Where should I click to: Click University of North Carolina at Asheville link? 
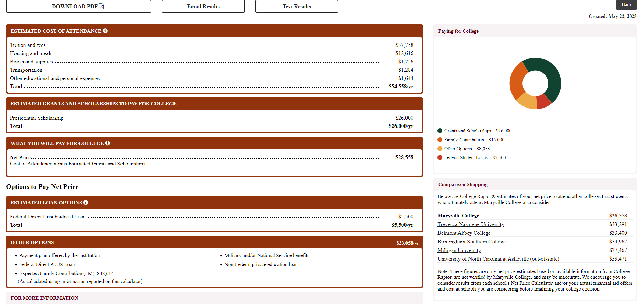(x=498, y=259)
